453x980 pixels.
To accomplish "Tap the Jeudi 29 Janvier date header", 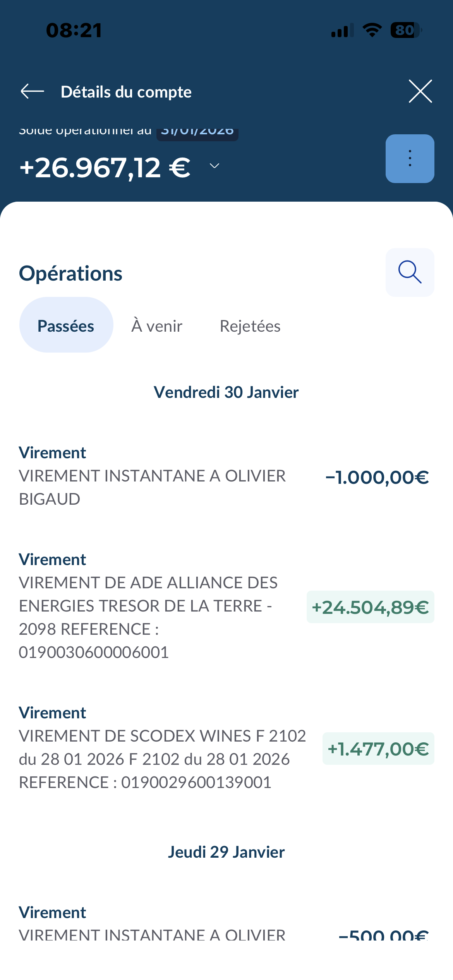I will point(226,852).
